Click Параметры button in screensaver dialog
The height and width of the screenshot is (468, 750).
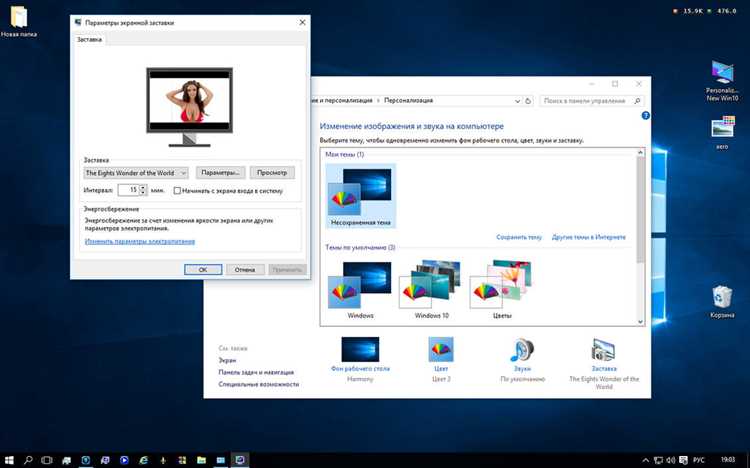pos(221,173)
